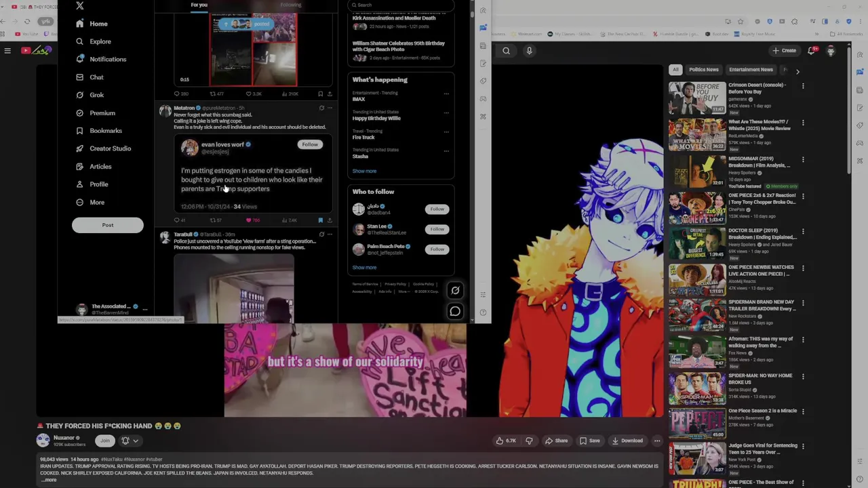Follow evan loves worf in quoted post
The width and height of the screenshot is (868, 488).
coord(310,144)
